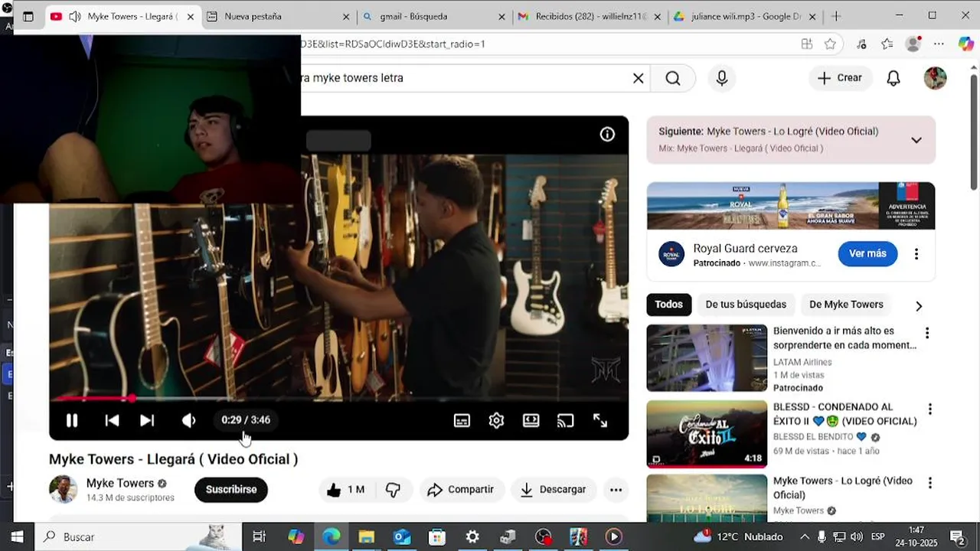Close the Myke Towers browser tab

point(190,16)
